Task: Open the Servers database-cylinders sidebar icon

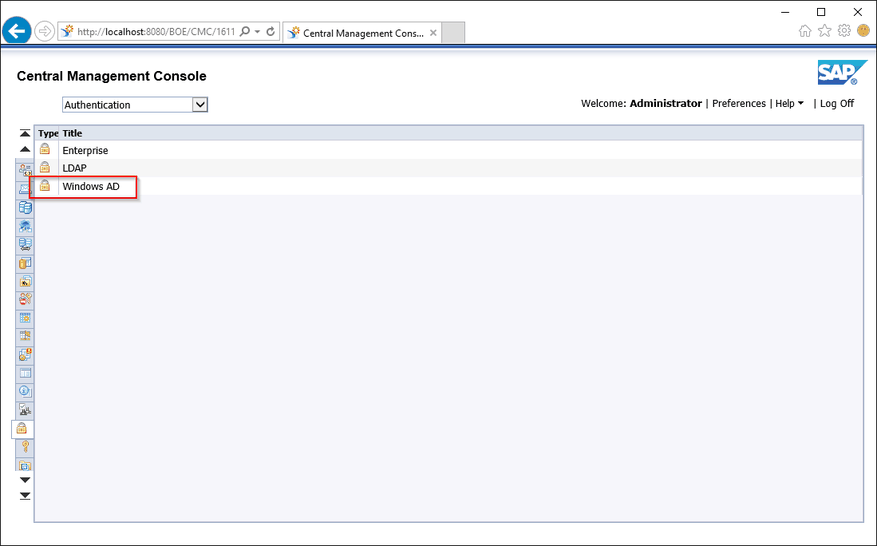Action: pos(25,208)
